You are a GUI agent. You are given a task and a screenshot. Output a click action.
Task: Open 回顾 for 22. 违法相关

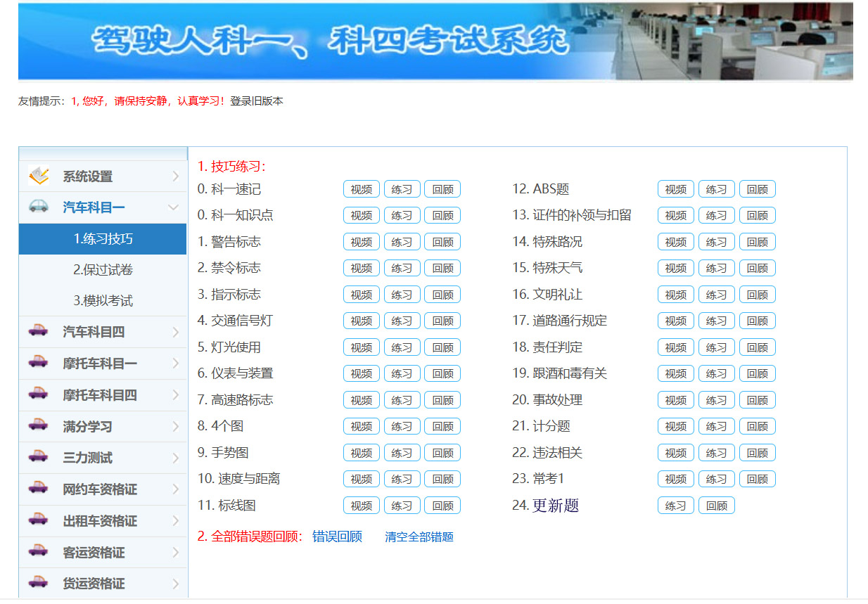click(757, 453)
